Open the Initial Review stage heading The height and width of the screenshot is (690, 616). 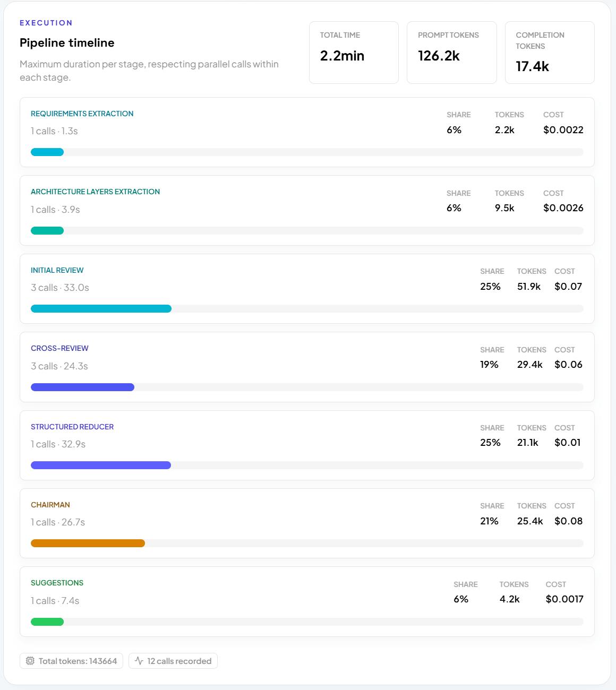tap(57, 270)
